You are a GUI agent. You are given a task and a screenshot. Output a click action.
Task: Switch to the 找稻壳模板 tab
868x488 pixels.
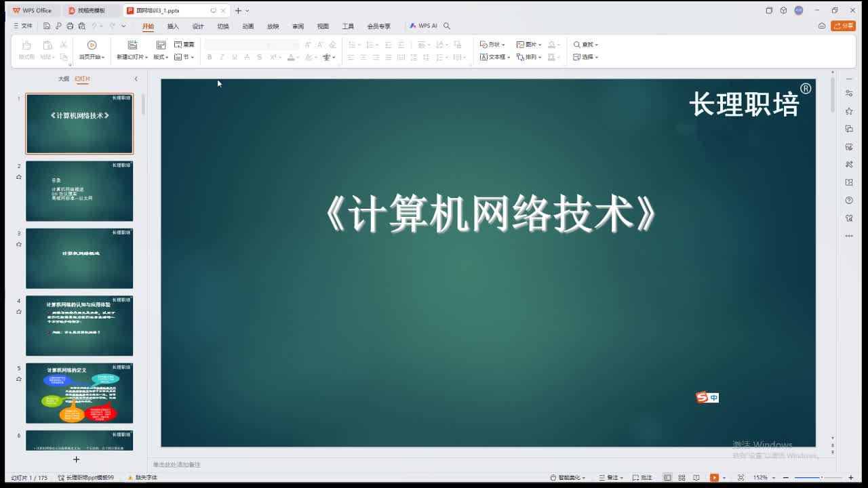[x=91, y=10]
